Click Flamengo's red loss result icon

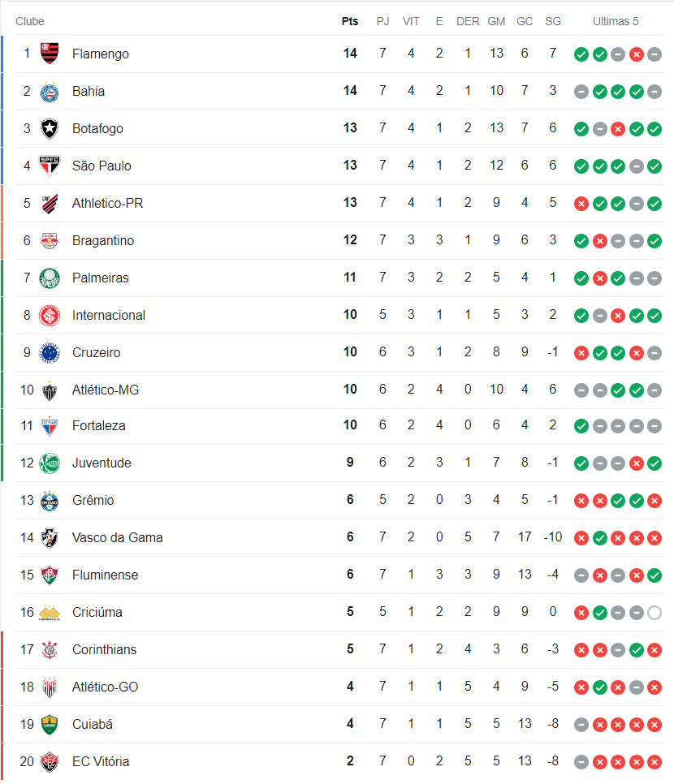[637, 54]
